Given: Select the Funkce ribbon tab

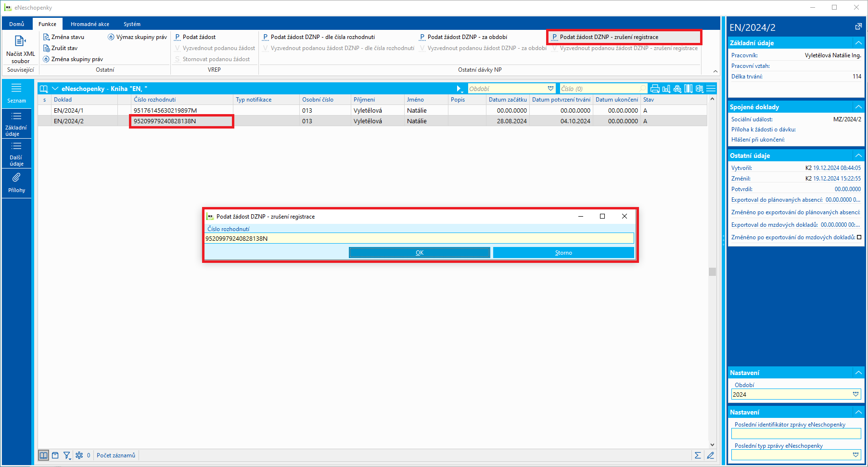Looking at the screenshot, I should click(x=48, y=24).
